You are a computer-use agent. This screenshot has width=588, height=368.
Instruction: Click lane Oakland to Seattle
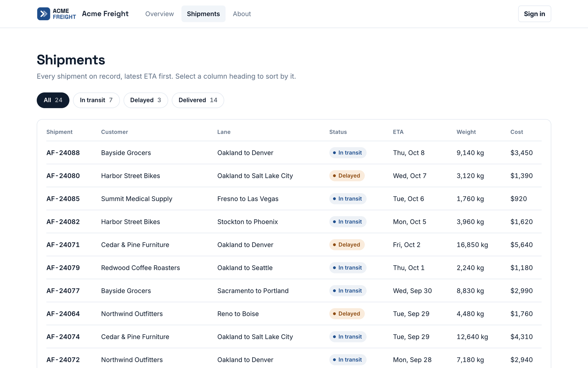click(245, 268)
